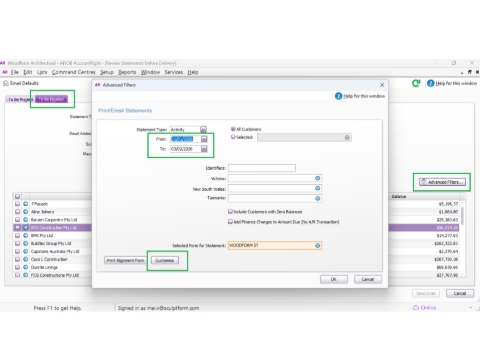Click the Customise button
This screenshot has height=360, width=480.
coord(165,260)
